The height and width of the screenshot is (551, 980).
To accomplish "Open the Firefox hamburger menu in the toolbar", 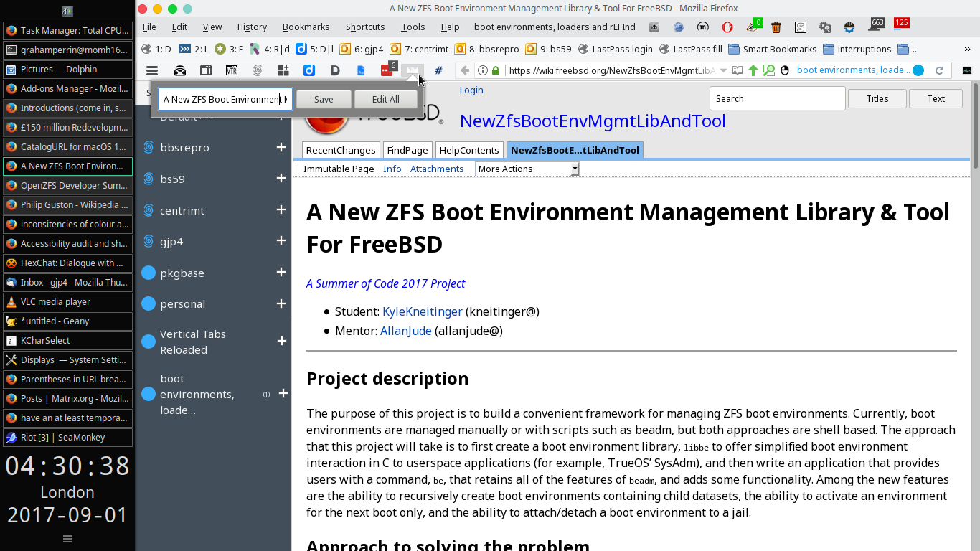I will click(x=152, y=70).
